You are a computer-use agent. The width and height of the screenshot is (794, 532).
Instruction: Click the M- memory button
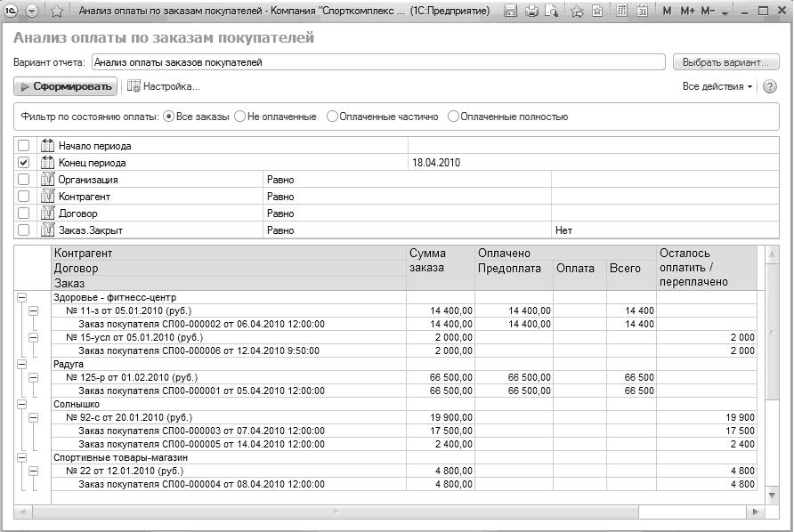coord(708,11)
